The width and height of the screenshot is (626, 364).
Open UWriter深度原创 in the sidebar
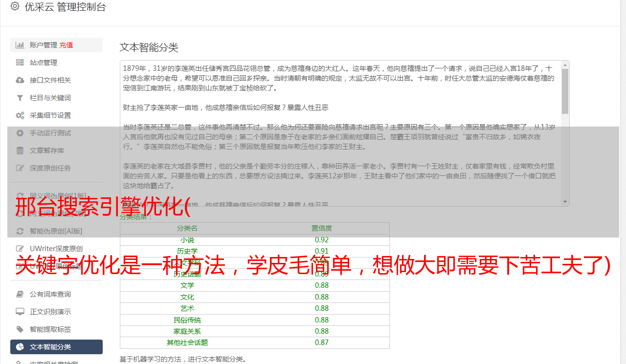pos(56,249)
